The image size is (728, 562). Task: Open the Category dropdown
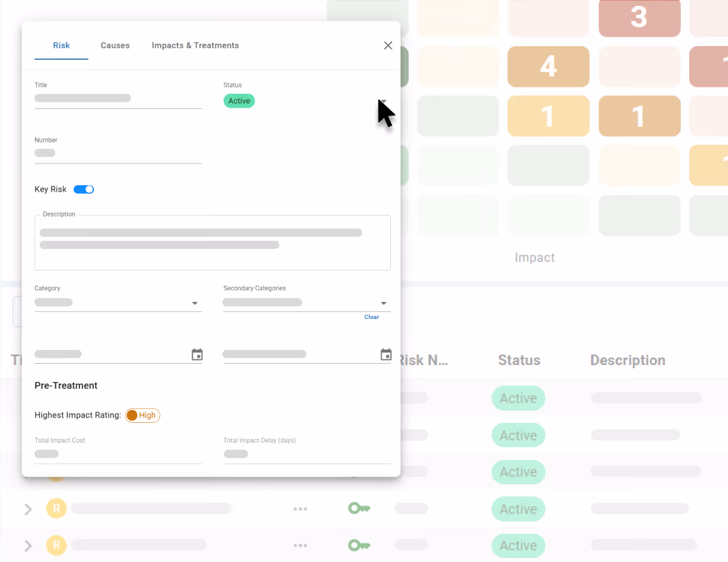point(118,303)
